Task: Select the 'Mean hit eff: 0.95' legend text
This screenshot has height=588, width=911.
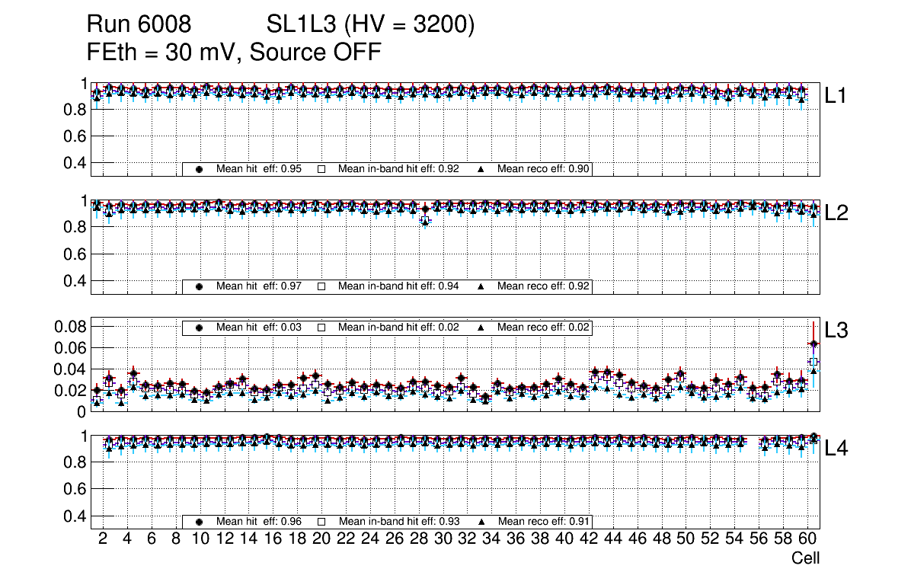Action: [259, 169]
